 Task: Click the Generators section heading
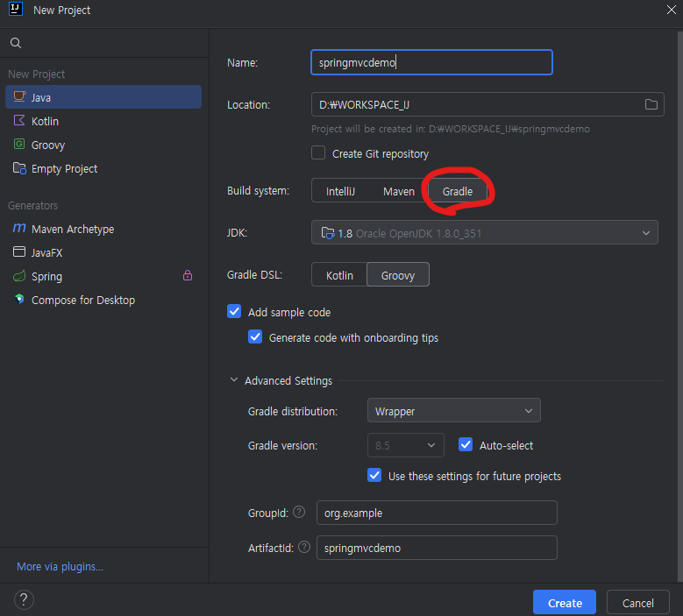tap(32, 205)
